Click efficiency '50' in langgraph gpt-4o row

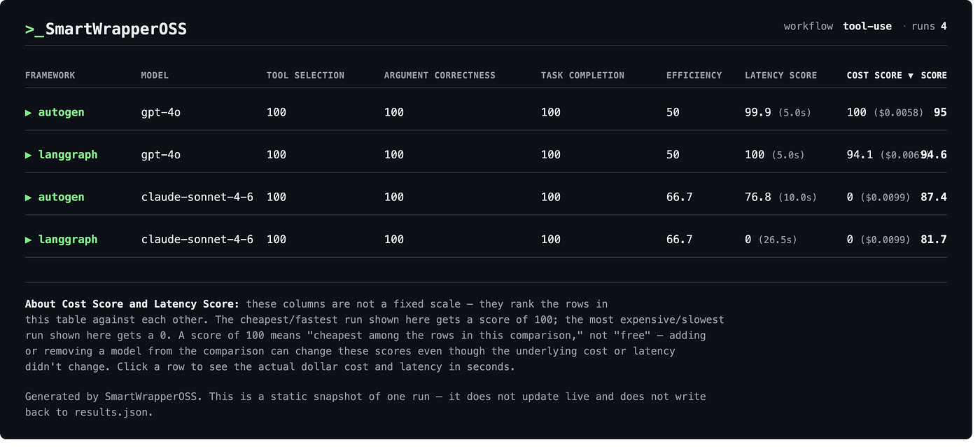(673, 155)
